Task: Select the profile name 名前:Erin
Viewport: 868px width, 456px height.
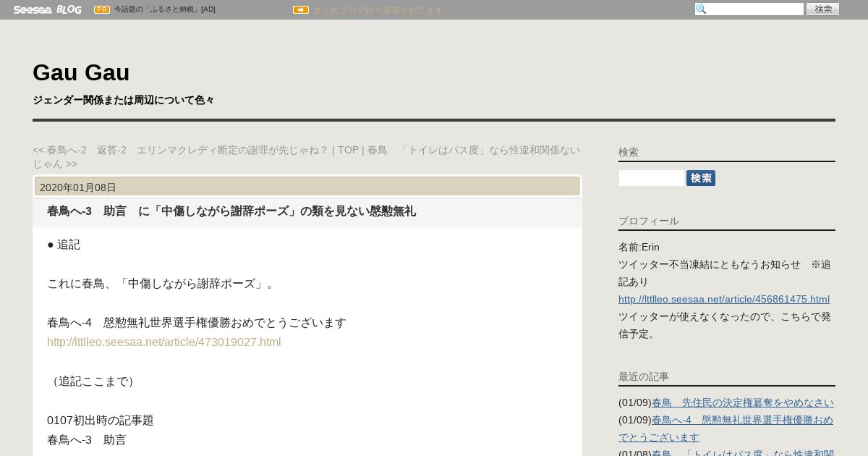Action: tap(639, 247)
